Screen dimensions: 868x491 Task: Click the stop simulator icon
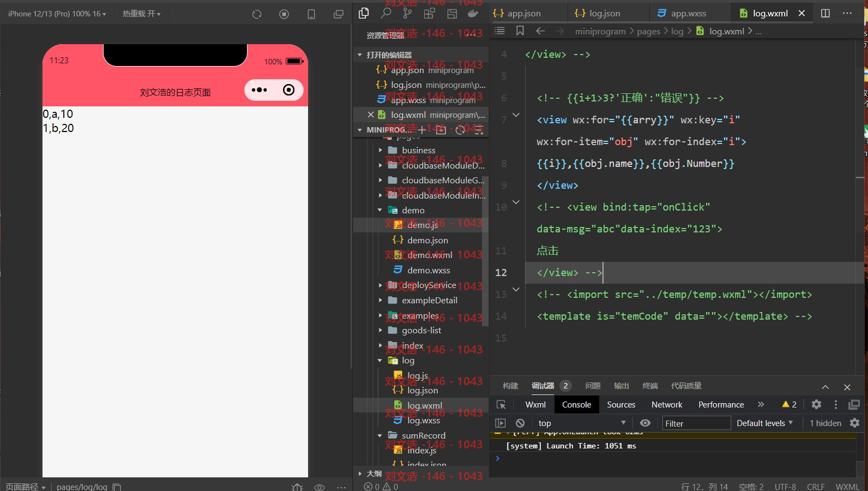tap(284, 14)
